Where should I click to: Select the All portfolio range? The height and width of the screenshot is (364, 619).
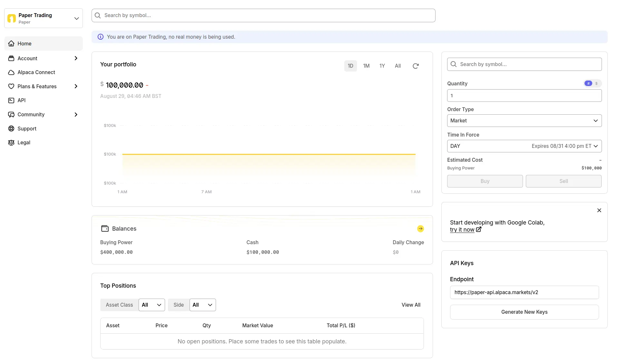(398, 66)
